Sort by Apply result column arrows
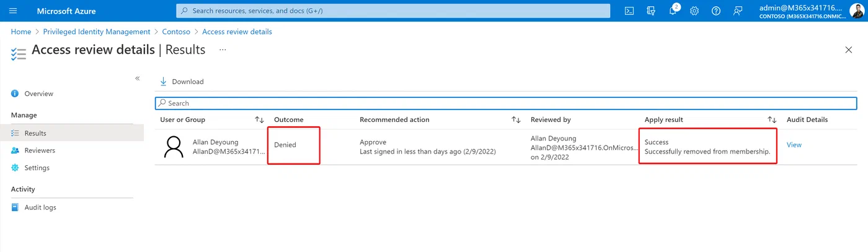The image size is (868, 252). 772,119
